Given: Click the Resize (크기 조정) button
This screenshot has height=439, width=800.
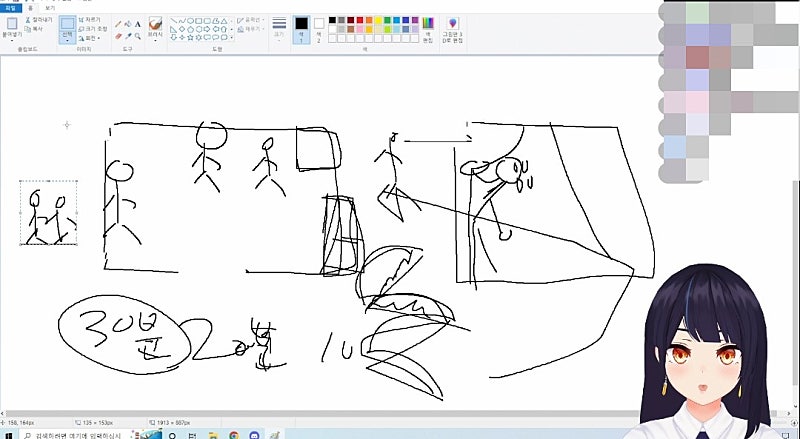Looking at the screenshot, I should tap(93, 29).
